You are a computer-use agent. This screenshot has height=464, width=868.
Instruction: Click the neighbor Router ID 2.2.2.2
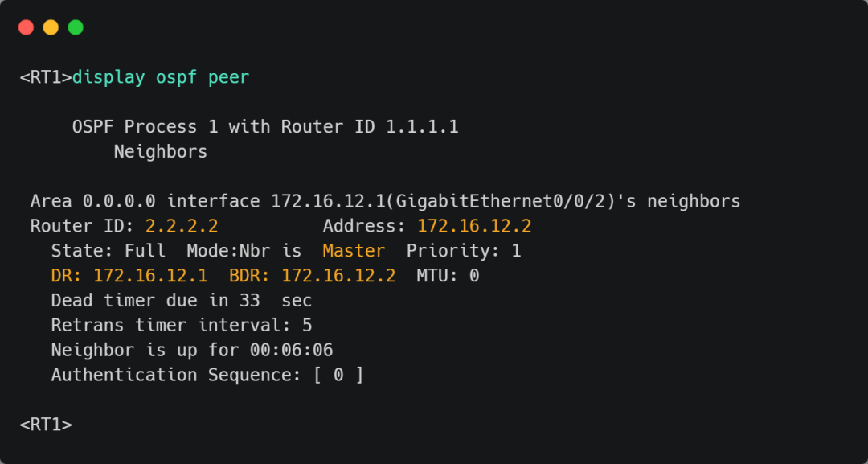pos(182,227)
